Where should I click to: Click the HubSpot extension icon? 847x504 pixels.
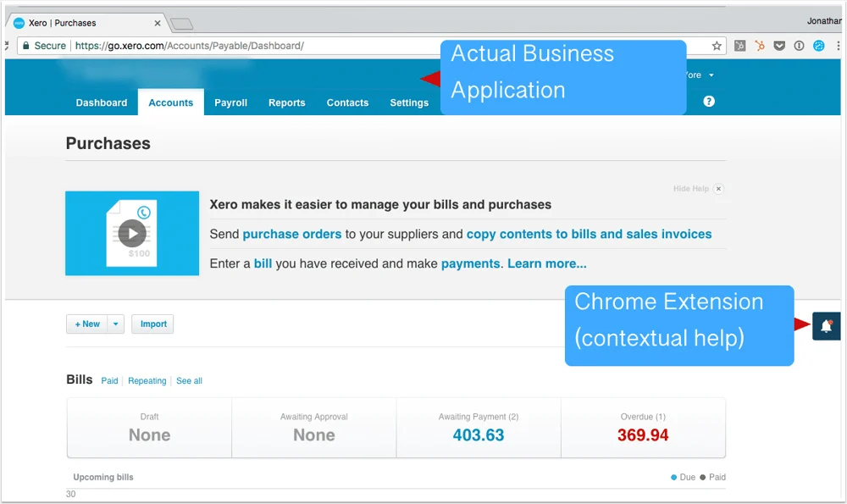760,46
